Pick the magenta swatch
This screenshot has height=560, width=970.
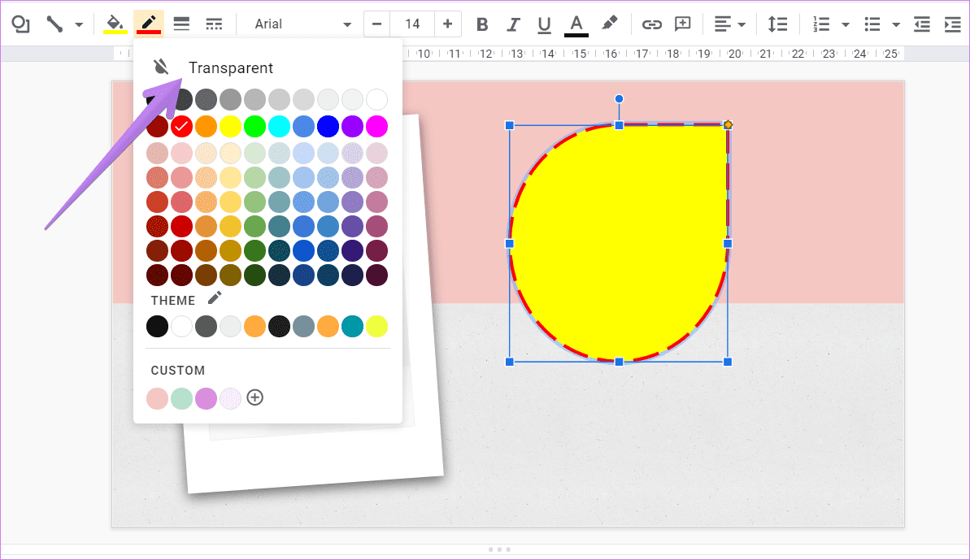point(376,126)
